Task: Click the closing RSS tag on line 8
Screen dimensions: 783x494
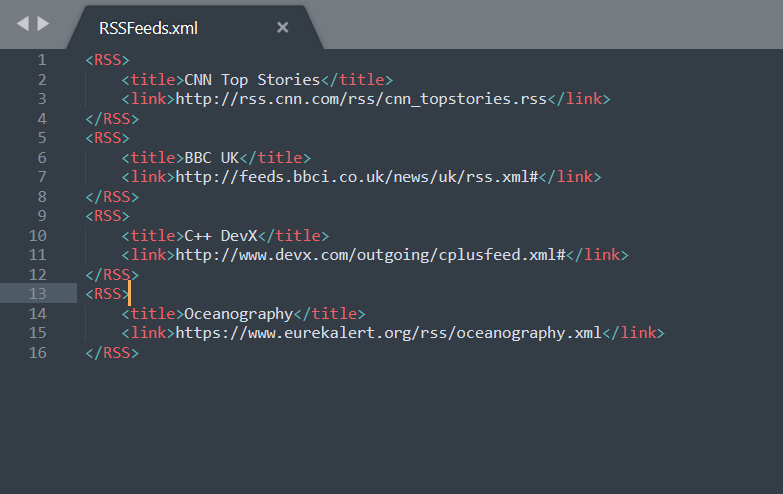Action: 112,197
